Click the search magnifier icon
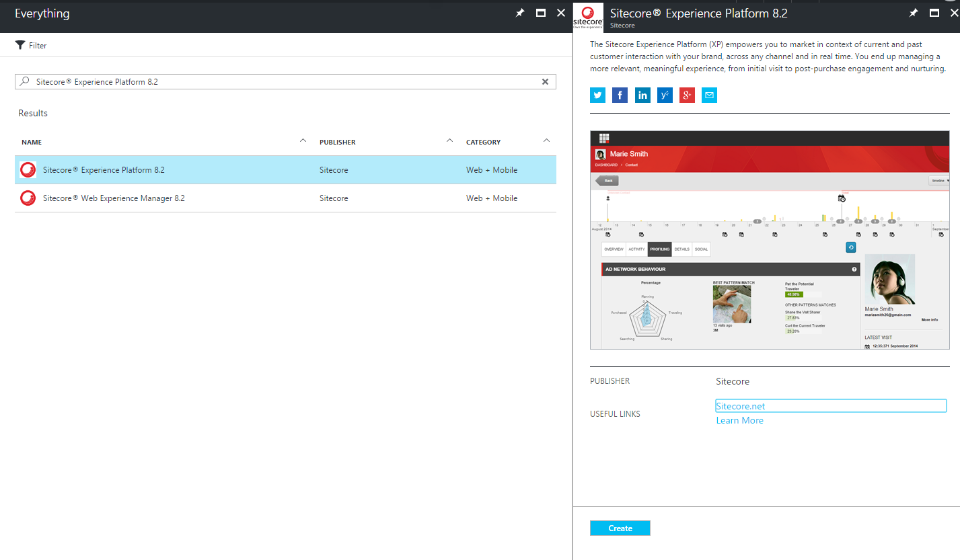Screen dimensions: 960x560 coord(25,81)
